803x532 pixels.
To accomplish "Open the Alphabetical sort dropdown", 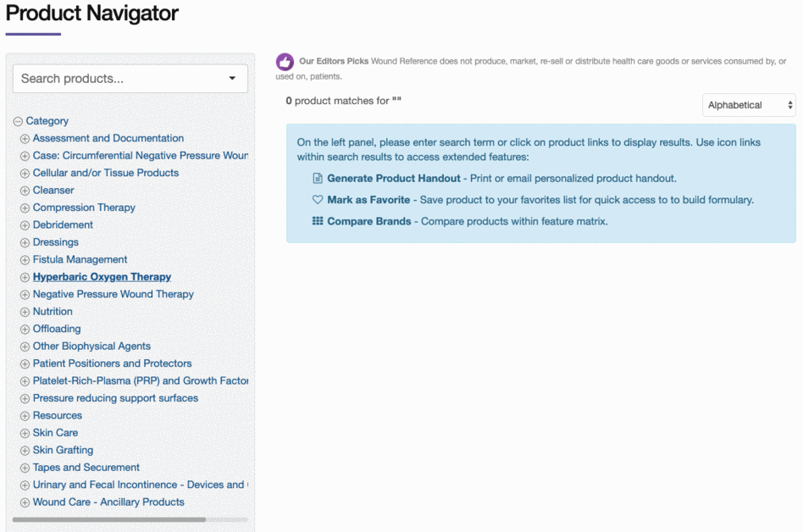I will pos(749,105).
